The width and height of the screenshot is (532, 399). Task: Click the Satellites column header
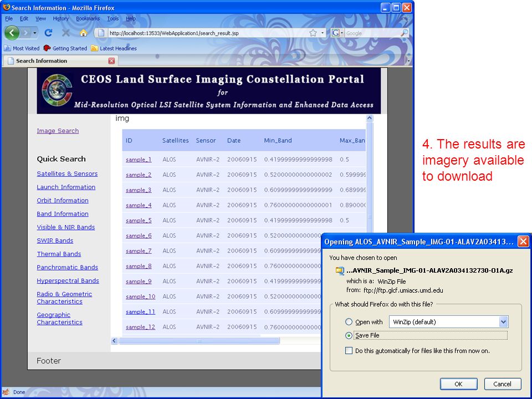176,140
